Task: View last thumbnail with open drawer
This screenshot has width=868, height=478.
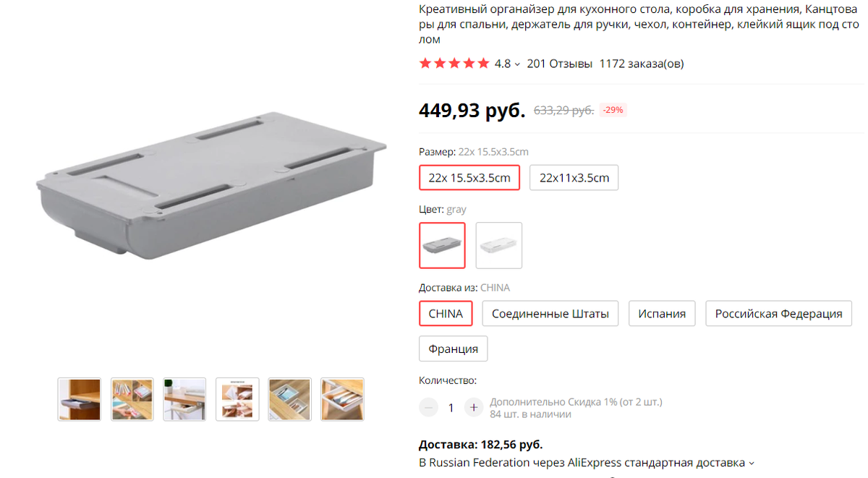Action: (x=342, y=399)
